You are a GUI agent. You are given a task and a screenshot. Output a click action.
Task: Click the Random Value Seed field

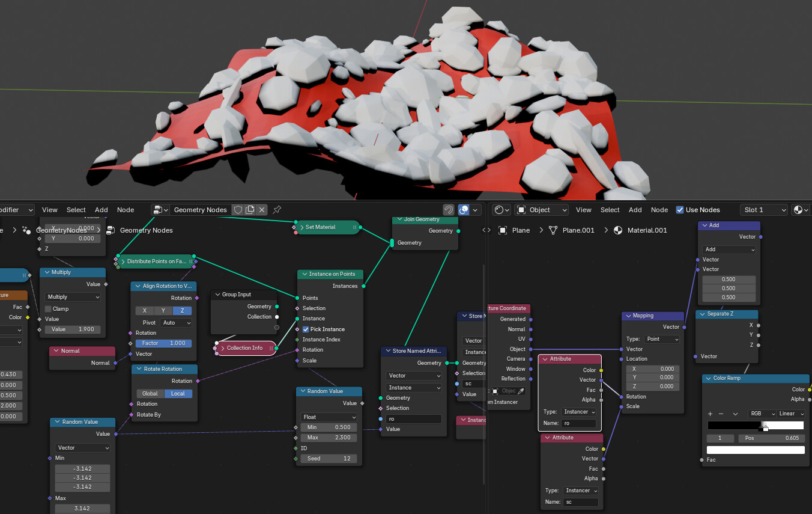coord(329,459)
